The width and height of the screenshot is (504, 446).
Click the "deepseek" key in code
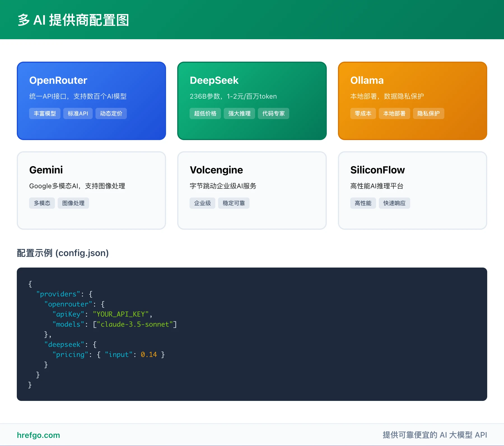pos(64,345)
